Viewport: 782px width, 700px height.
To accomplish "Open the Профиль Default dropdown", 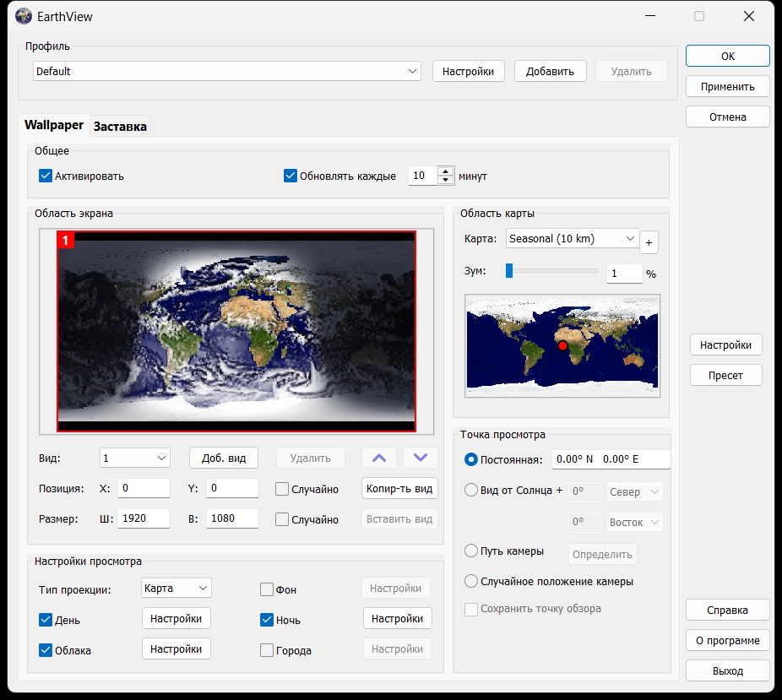I will coord(227,72).
